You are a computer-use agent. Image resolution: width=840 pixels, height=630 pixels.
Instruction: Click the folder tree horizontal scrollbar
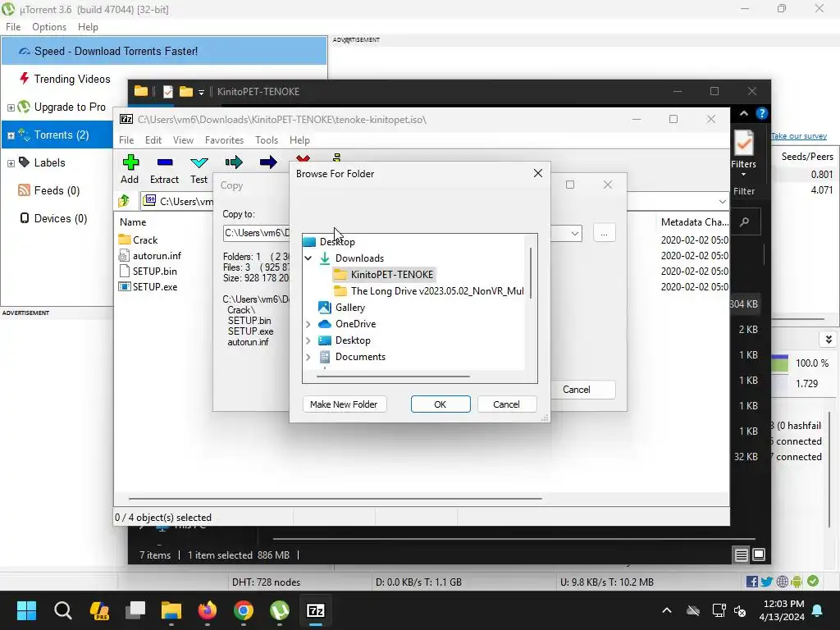[393, 377]
